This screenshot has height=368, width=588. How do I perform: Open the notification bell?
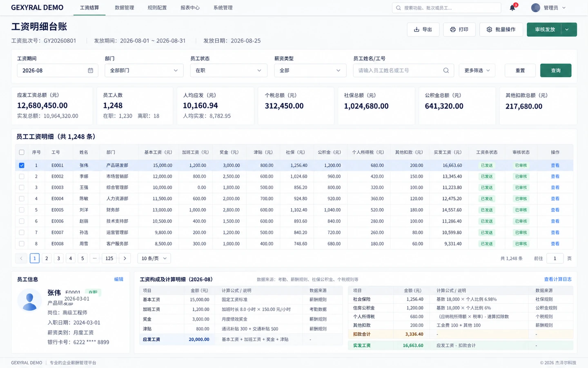coord(512,8)
